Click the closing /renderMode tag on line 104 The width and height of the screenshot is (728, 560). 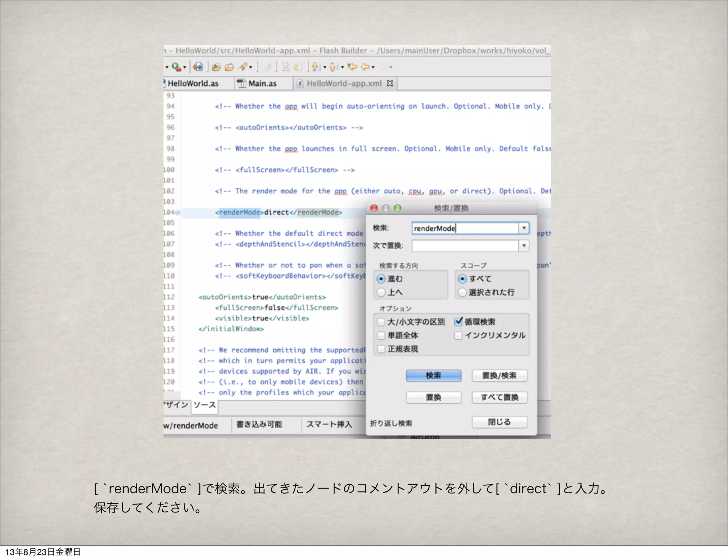point(316,212)
